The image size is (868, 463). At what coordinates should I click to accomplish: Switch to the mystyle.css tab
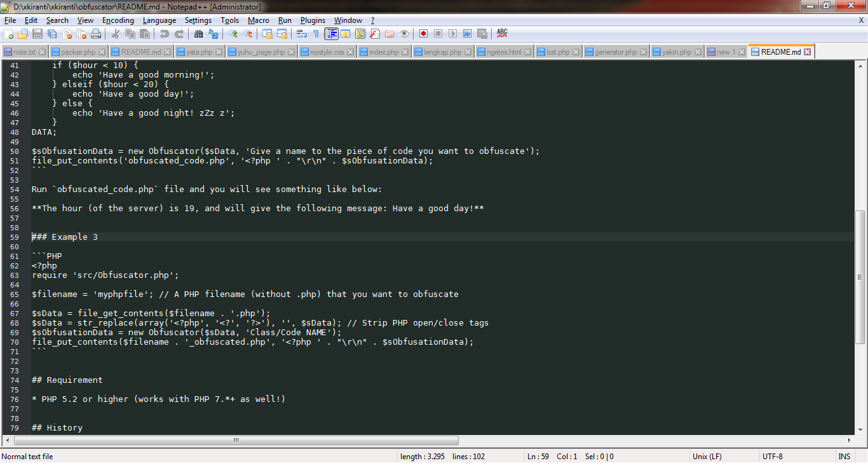327,52
